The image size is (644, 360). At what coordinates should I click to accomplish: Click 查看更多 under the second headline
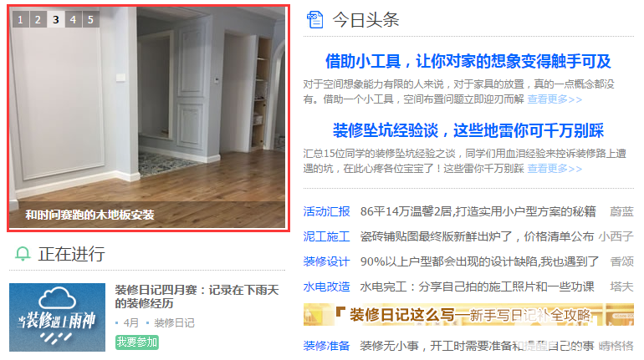click(x=555, y=169)
